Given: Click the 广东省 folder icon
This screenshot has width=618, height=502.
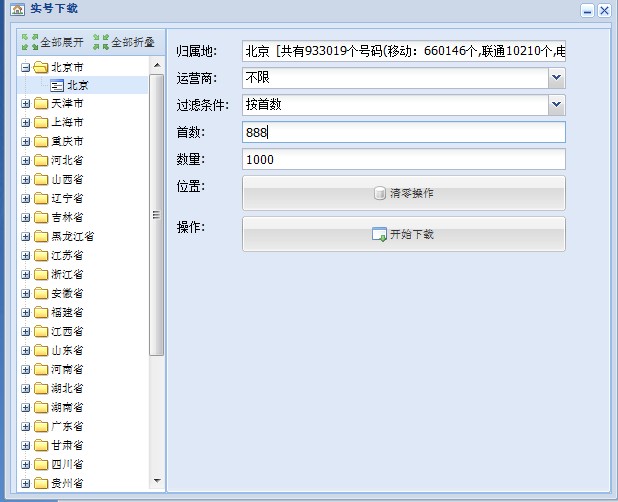Looking at the screenshot, I should click(41, 427).
